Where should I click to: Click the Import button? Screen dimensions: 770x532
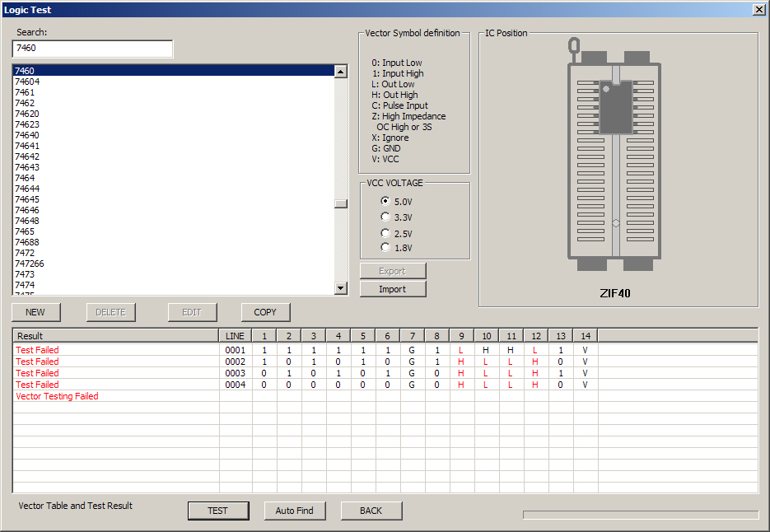pos(392,289)
